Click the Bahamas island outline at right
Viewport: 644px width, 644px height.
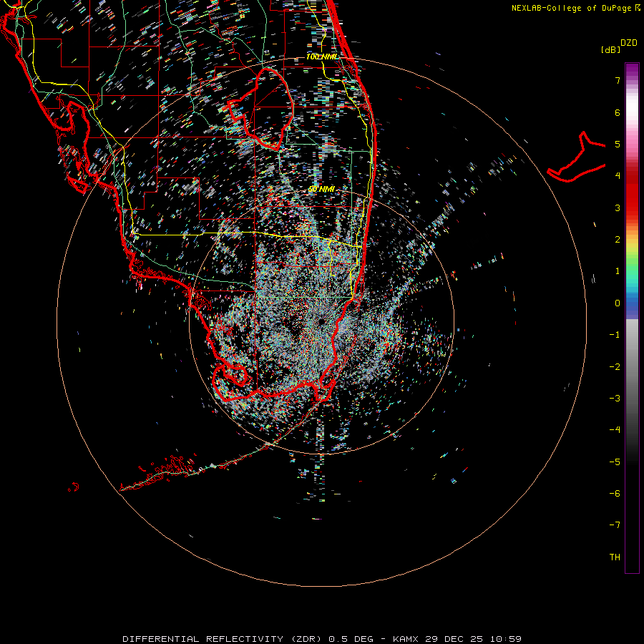(576, 157)
